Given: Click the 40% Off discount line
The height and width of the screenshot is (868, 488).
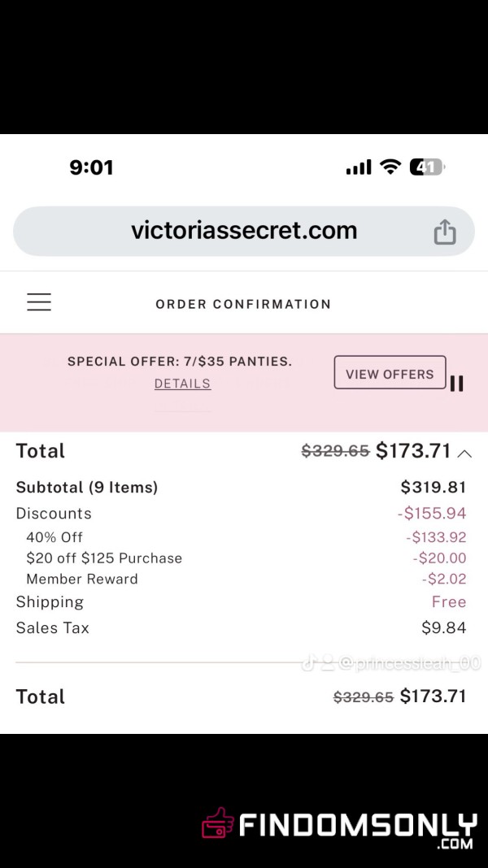Looking at the screenshot, I should [241, 537].
